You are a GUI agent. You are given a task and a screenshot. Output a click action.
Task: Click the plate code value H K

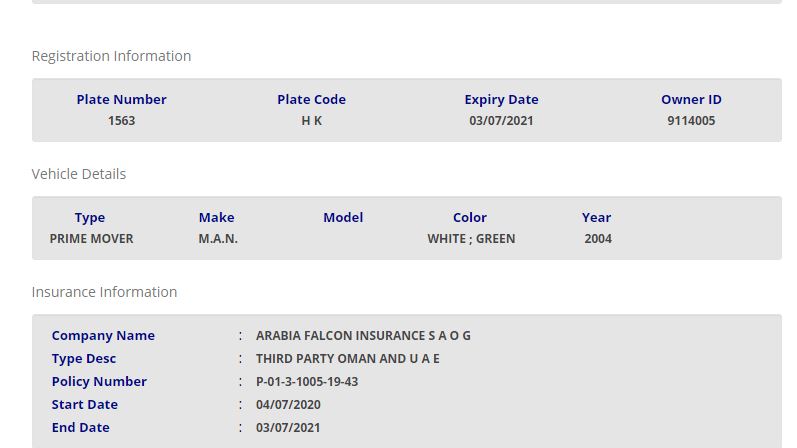(x=311, y=121)
